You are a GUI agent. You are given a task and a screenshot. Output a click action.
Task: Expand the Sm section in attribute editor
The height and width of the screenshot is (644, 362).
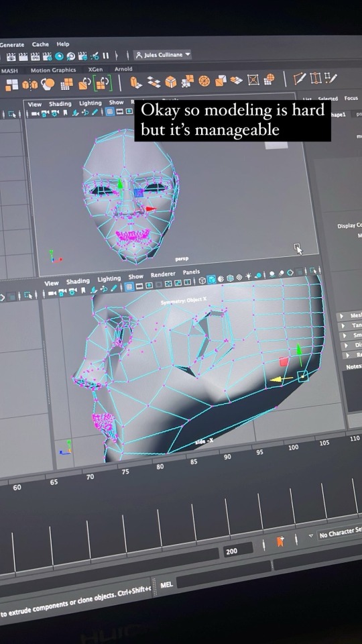click(x=343, y=335)
